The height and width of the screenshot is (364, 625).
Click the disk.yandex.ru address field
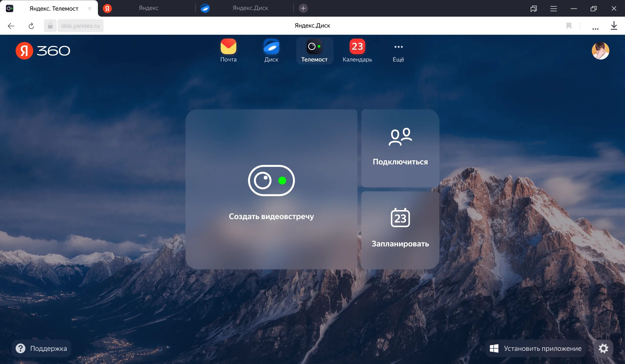click(80, 26)
